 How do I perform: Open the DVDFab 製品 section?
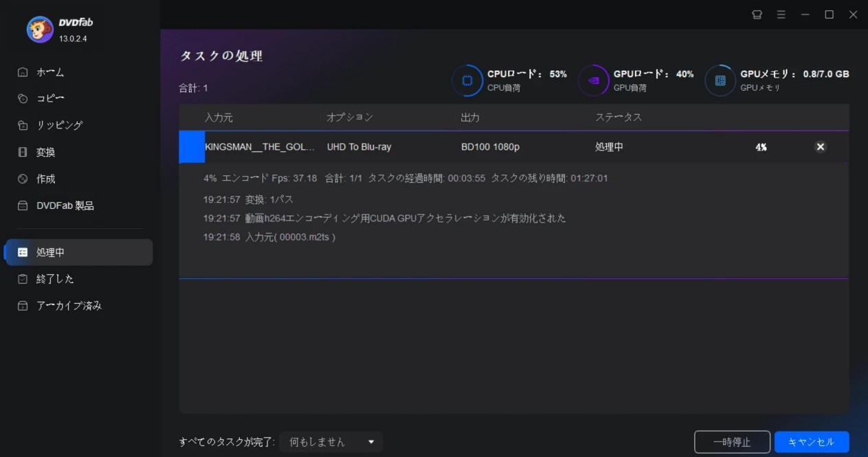[65, 206]
